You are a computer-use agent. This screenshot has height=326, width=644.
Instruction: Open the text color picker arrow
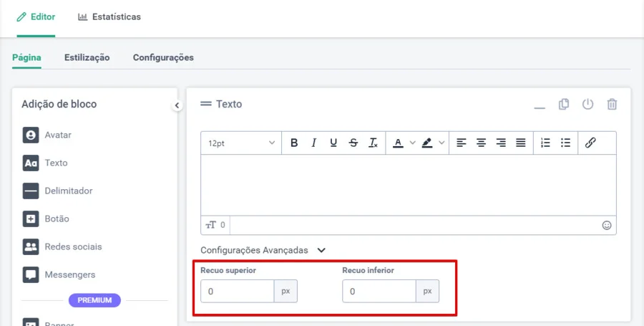[x=412, y=143]
